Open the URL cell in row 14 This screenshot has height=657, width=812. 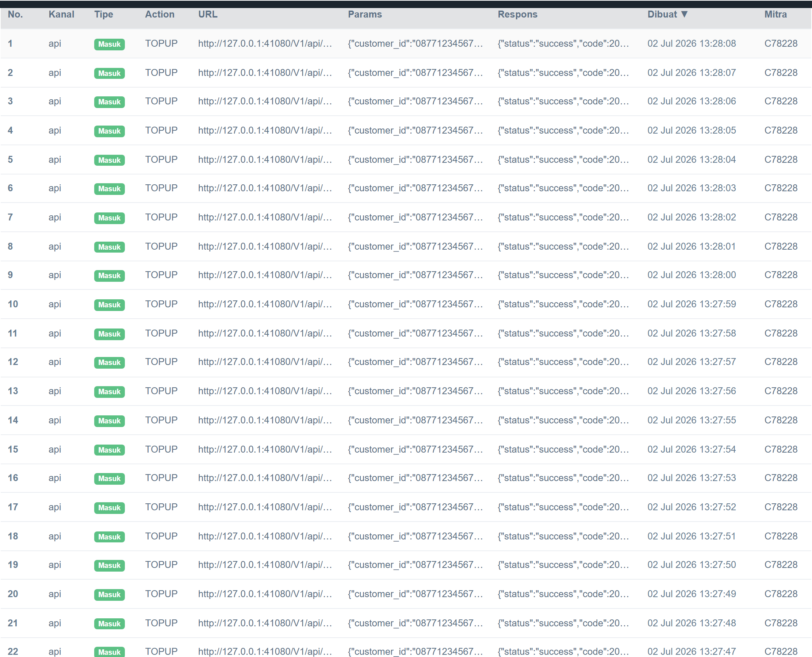pyautogui.click(x=265, y=420)
